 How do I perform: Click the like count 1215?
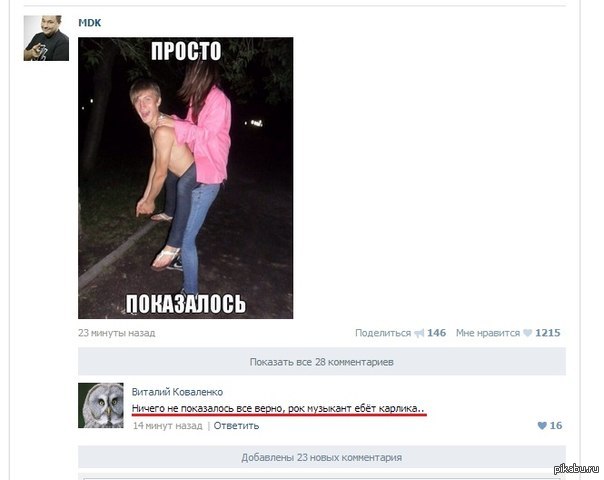548,333
